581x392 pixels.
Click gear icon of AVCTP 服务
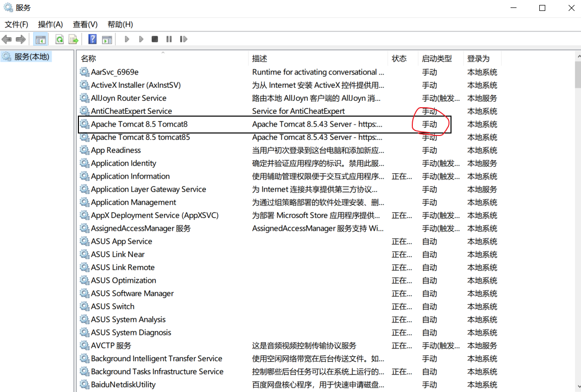click(x=84, y=345)
